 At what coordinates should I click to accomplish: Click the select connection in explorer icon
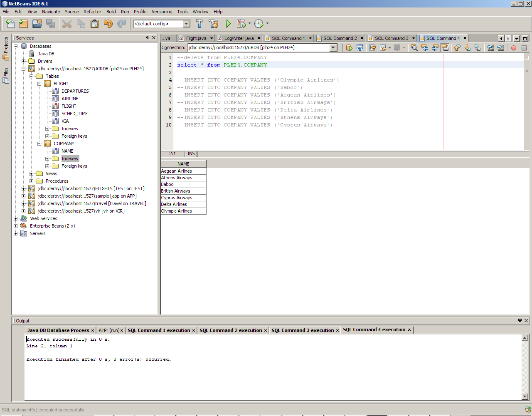pyautogui.click(x=360, y=48)
